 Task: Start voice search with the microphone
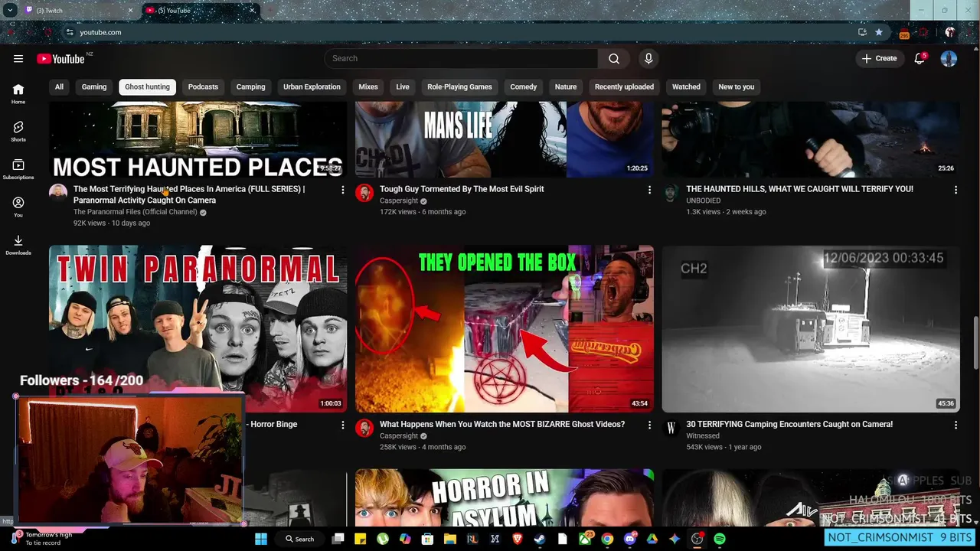(x=648, y=58)
